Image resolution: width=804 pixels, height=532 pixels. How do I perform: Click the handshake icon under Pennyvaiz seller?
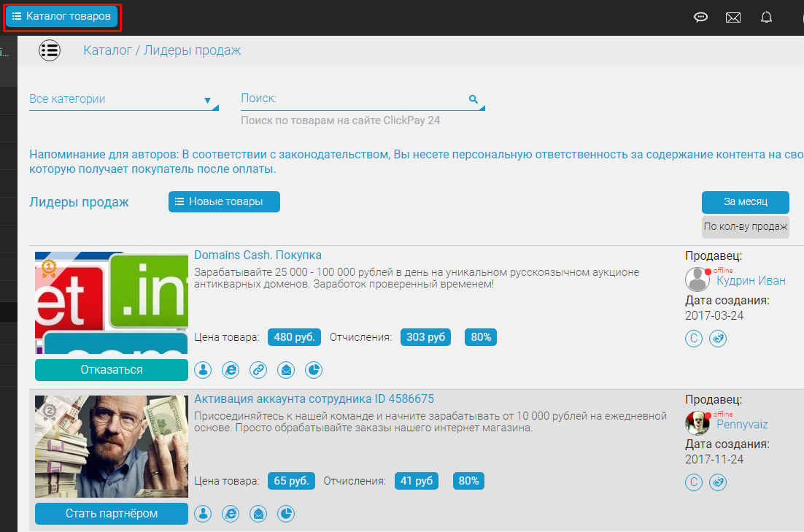pos(718,482)
